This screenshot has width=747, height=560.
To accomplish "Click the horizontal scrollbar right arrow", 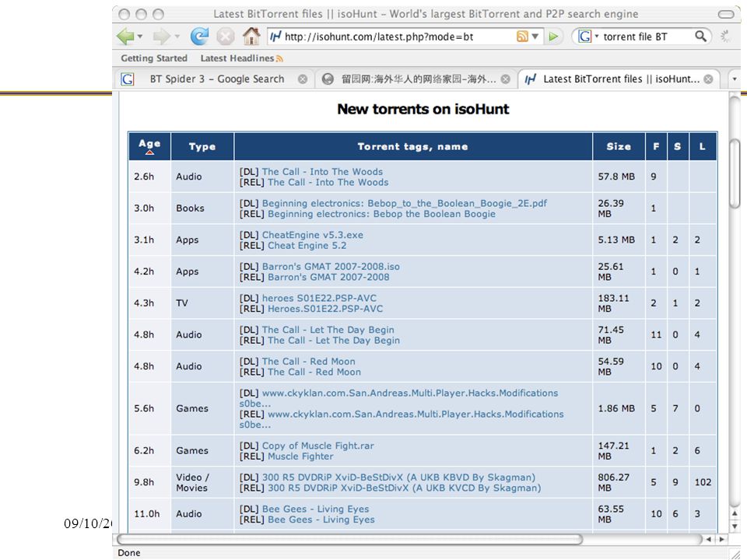I will tap(722, 539).
